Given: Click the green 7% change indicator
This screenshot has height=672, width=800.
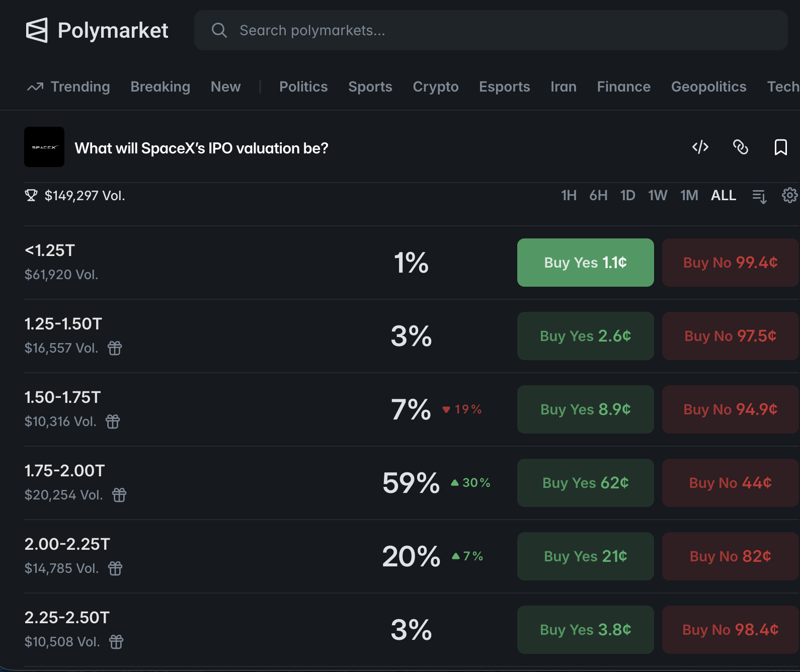Looking at the screenshot, I should click(467, 556).
